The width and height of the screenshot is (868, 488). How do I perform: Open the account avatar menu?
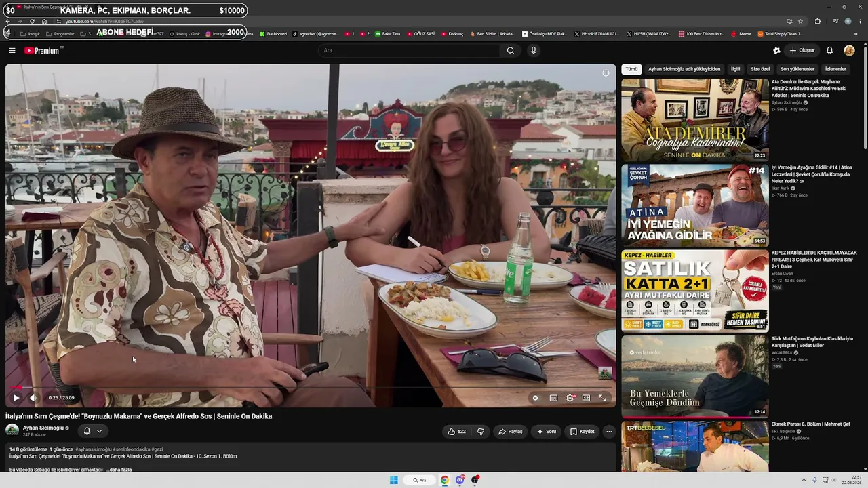pyautogui.click(x=849, y=50)
